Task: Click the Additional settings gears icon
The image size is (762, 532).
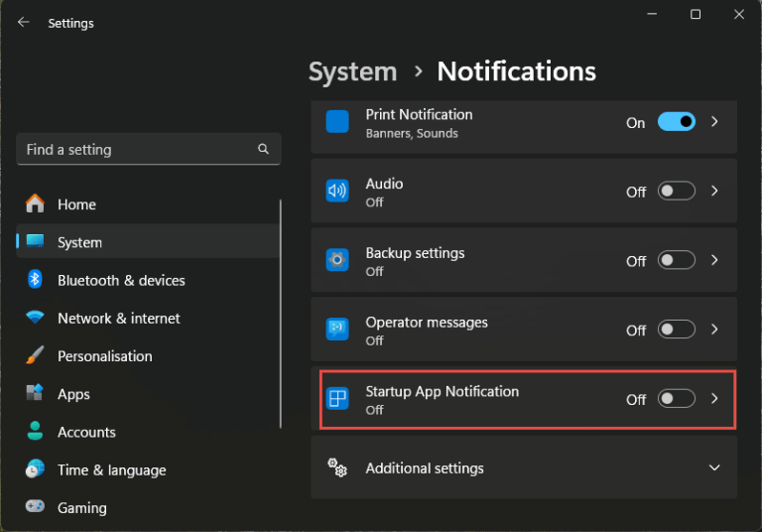Action: click(337, 467)
